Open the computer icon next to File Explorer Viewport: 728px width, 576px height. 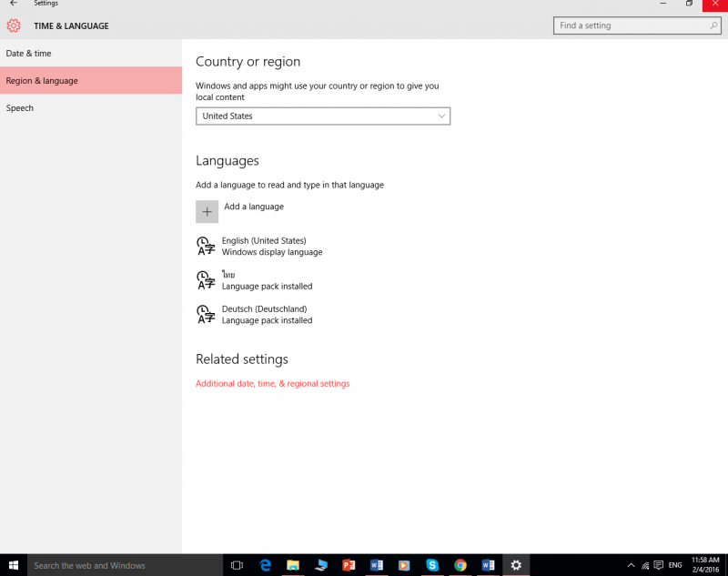click(x=321, y=565)
